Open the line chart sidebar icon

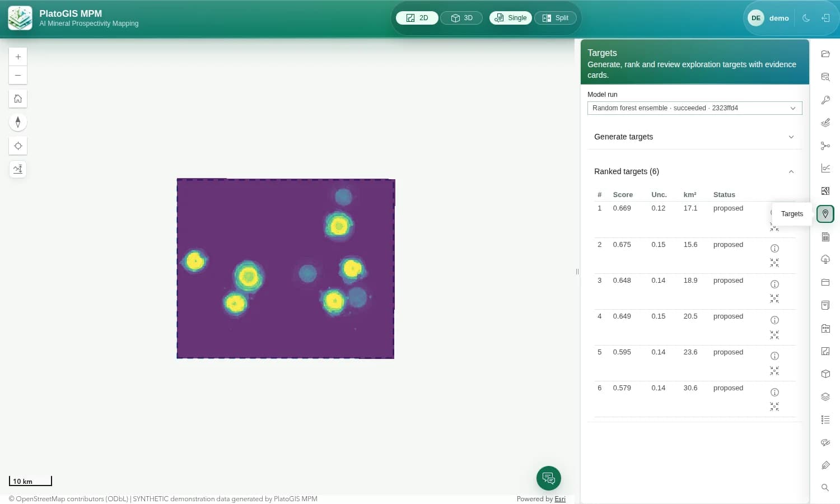pyautogui.click(x=825, y=168)
